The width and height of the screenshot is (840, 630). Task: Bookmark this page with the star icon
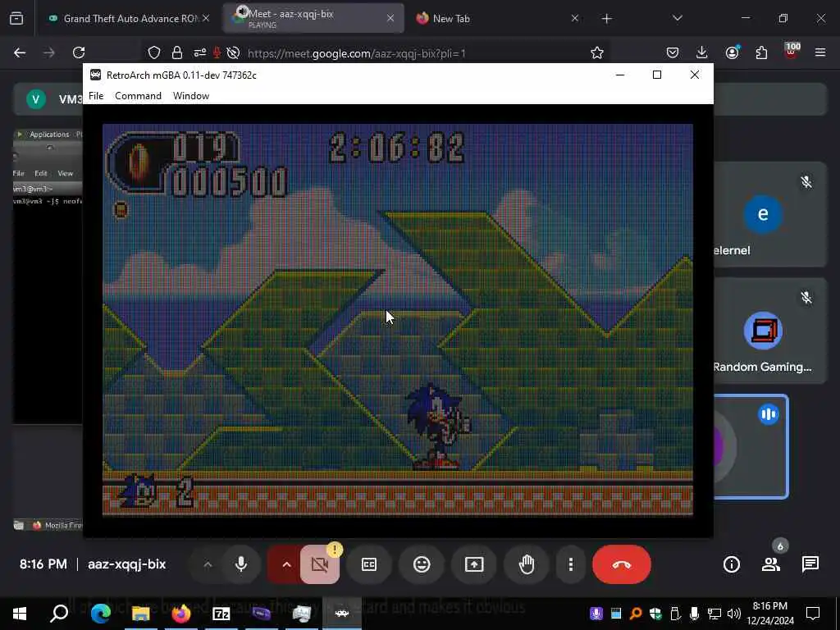pyautogui.click(x=597, y=52)
